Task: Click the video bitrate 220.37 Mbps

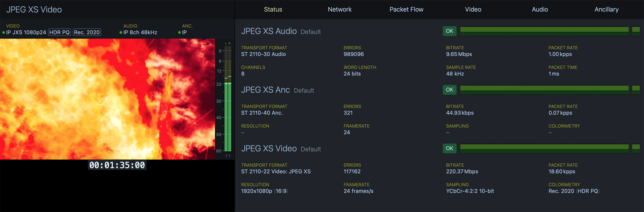Action: pyautogui.click(x=462, y=171)
